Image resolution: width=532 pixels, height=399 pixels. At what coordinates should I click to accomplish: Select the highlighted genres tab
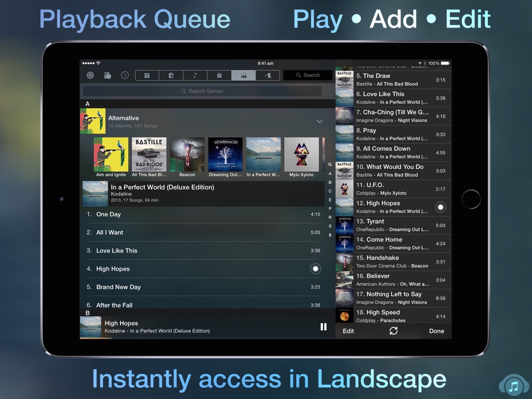pos(243,75)
